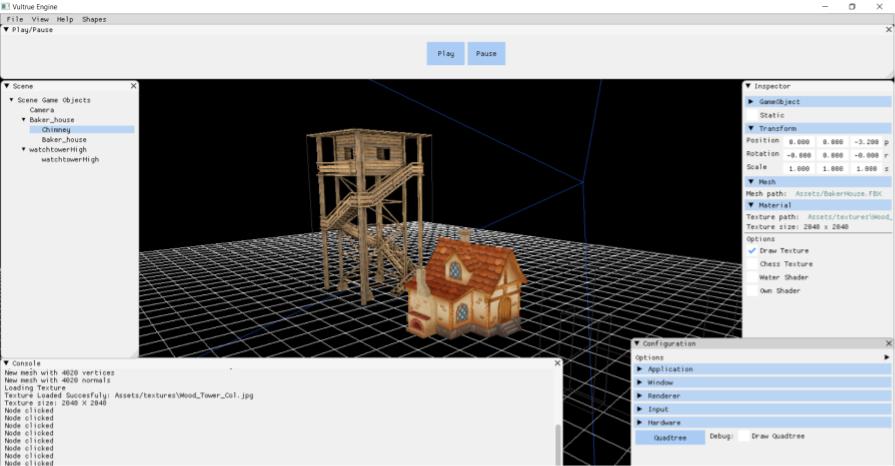Click the Texture path value text
Viewport: 895px width, 466px height.
click(849, 217)
